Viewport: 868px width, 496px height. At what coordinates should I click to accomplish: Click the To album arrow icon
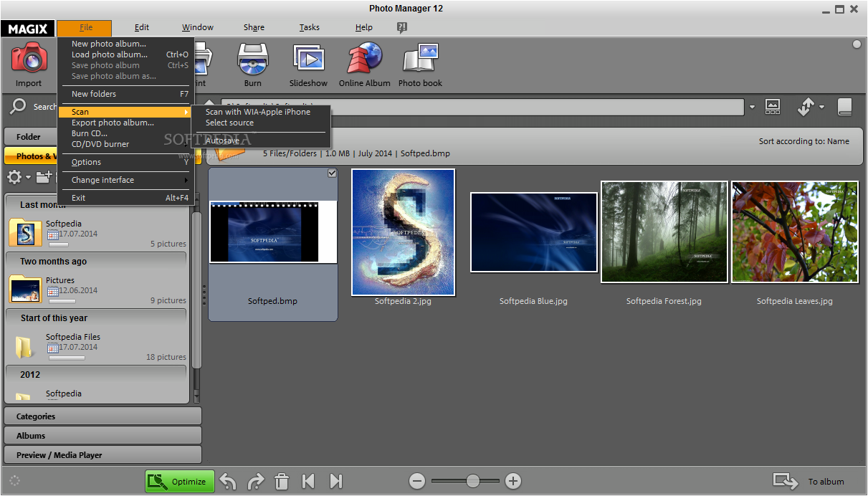pyautogui.click(x=786, y=481)
